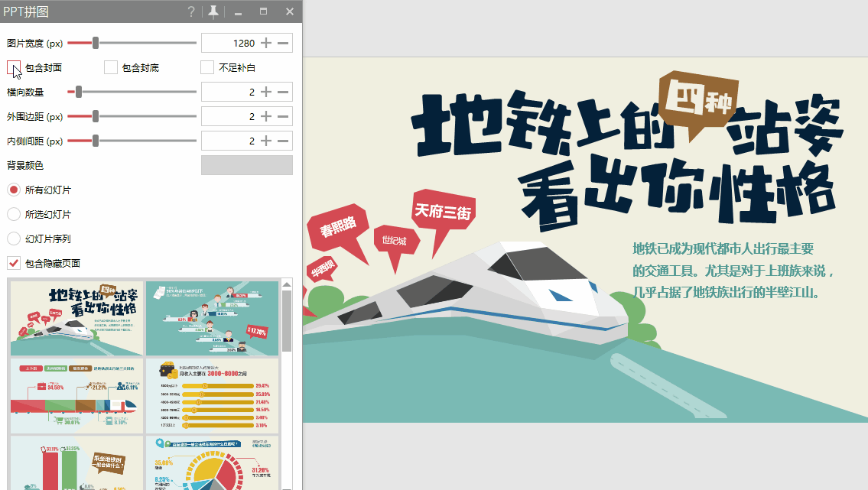This screenshot has width=868, height=490.
Task: Decrease 横向数量 with minus icon
Action: (283, 92)
